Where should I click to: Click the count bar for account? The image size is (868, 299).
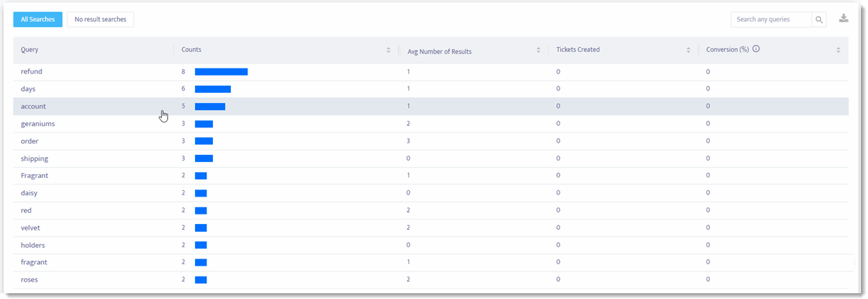point(210,106)
